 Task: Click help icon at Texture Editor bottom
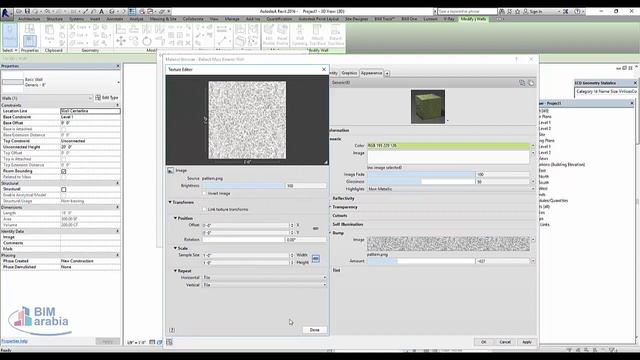click(172, 330)
